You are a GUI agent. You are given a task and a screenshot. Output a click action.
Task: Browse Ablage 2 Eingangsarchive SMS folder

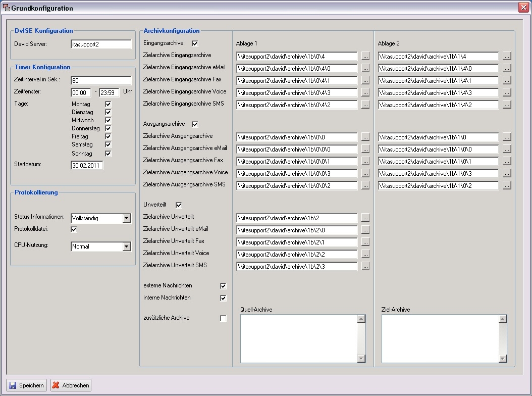pyautogui.click(x=507, y=105)
